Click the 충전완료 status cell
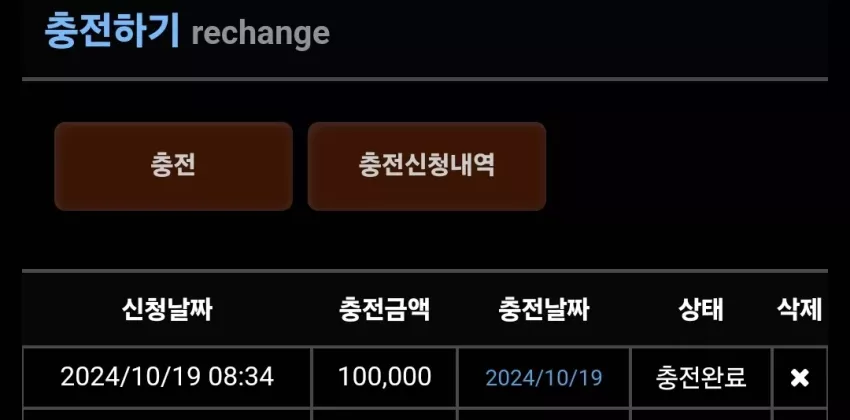 coord(701,377)
